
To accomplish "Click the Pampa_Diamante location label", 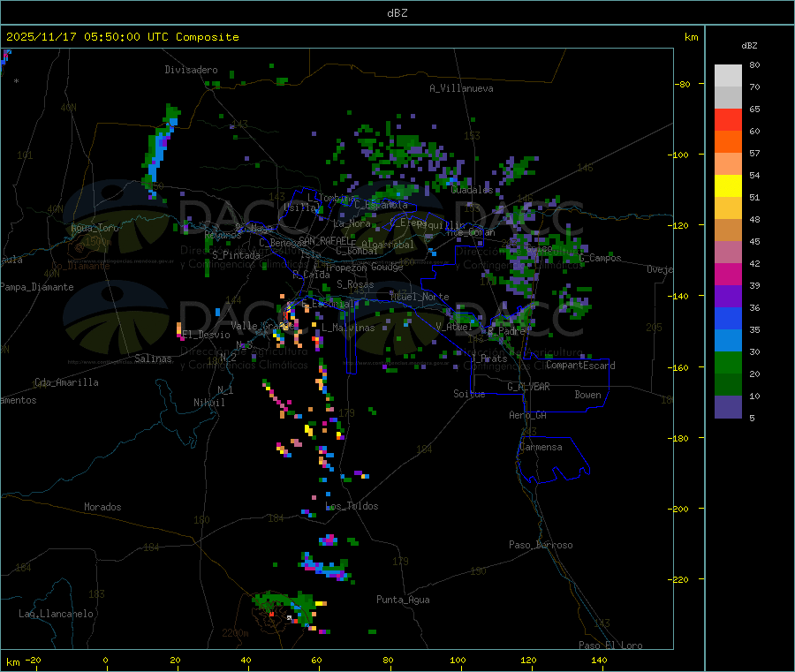I will [36, 287].
